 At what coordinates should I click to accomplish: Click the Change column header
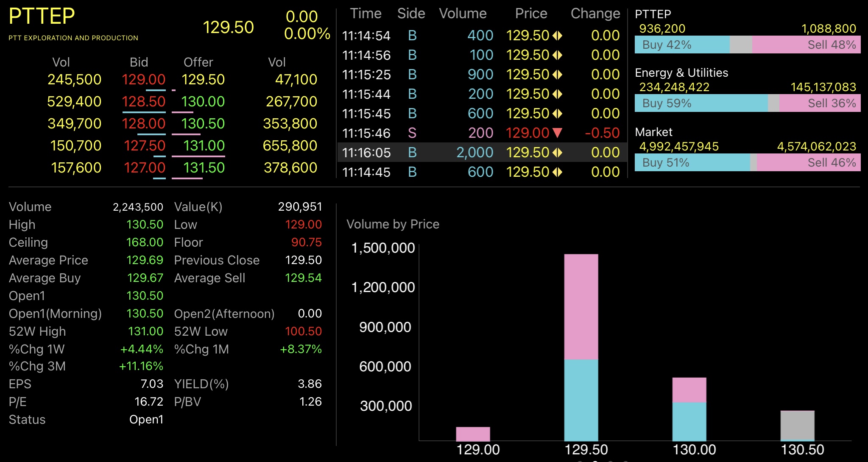point(595,14)
